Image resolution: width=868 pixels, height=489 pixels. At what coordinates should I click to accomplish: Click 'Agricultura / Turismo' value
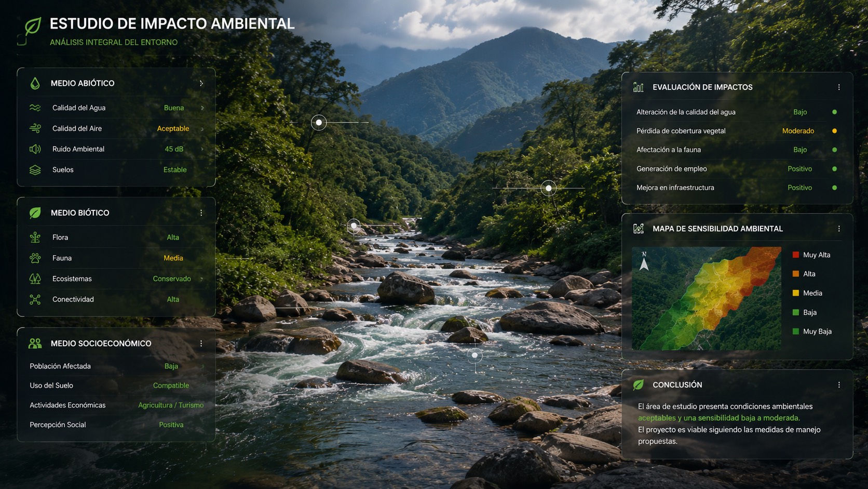(171, 405)
